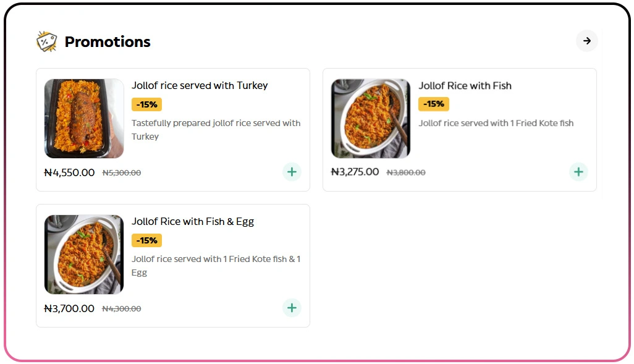Screen dimensions: 634x364
Task: Click the Jollof Rice with Fish & Egg title
Action: pyautogui.click(x=192, y=221)
